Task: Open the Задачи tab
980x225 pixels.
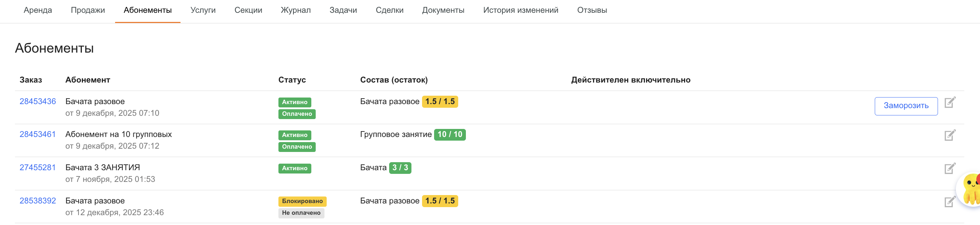Action: pyautogui.click(x=343, y=10)
